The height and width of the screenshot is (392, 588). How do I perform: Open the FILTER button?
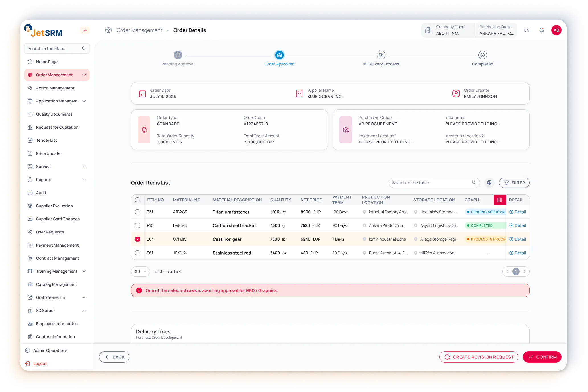(514, 183)
